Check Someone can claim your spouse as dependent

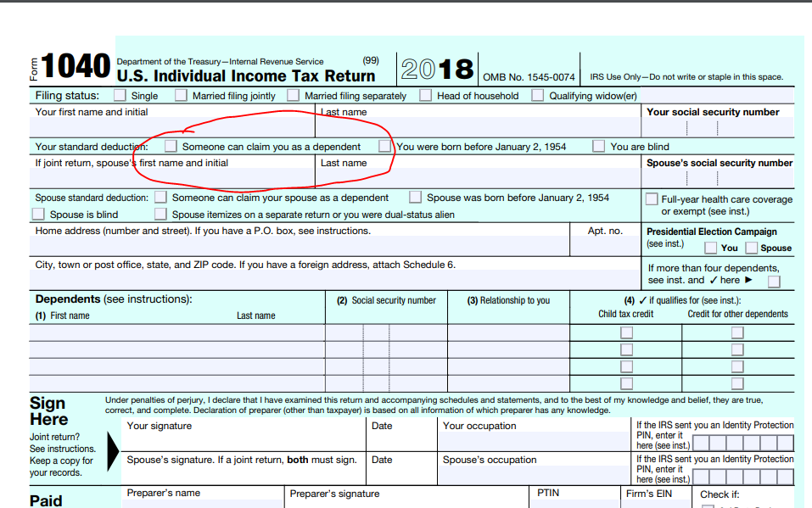[x=160, y=198]
